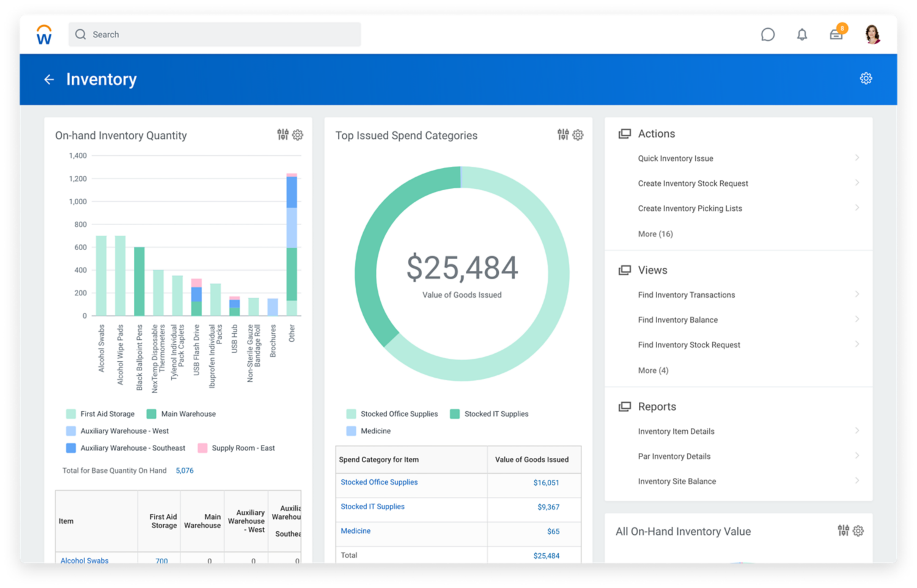The image size is (917, 588).
Task: Open the Stocked Office Supplies spend category link
Action: point(378,482)
